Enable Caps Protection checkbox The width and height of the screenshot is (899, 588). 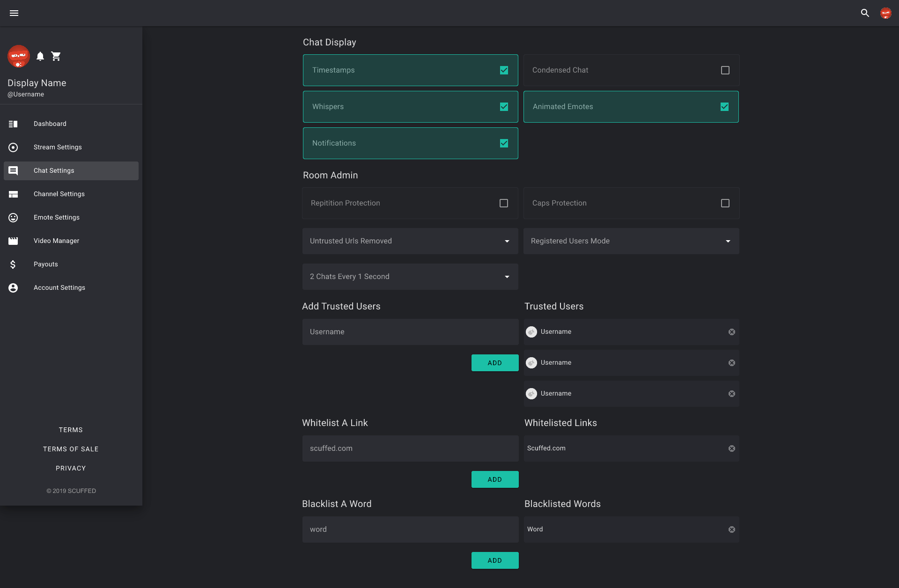coord(725,203)
